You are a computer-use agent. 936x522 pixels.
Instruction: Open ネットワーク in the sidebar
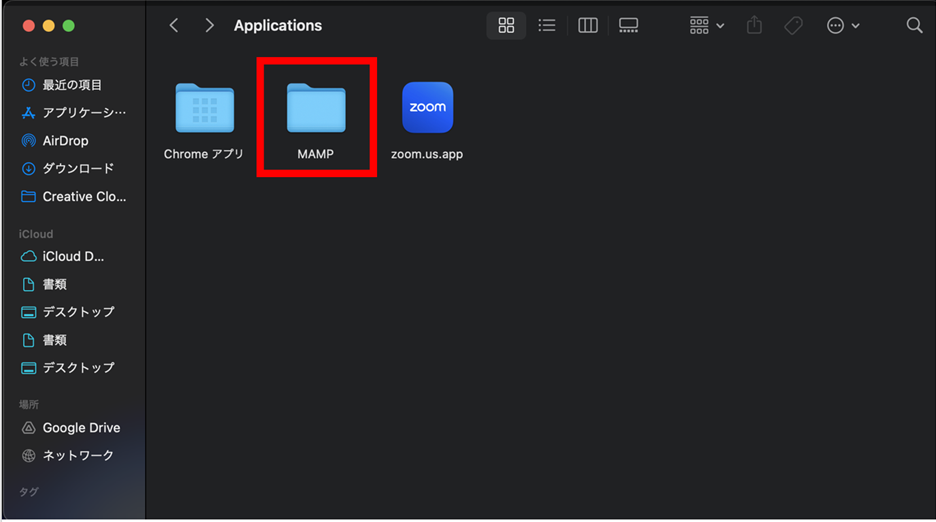click(x=78, y=456)
